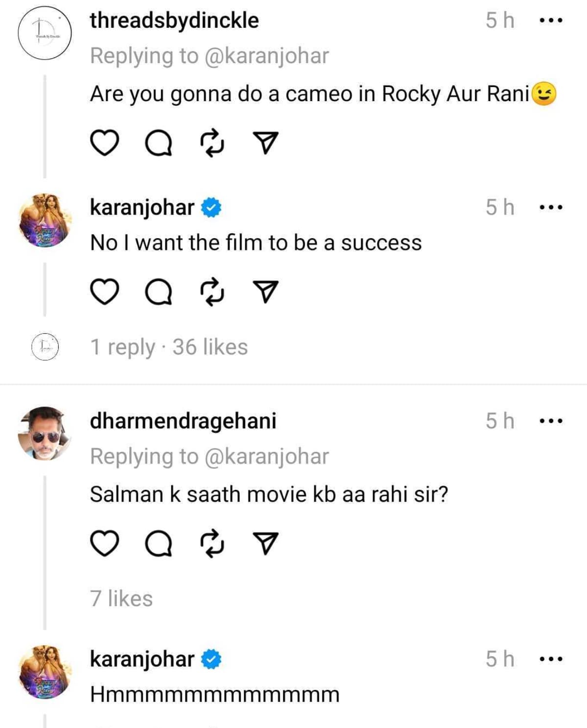The height and width of the screenshot is (728, 587).
Task: Share dharmendragehani's post with send icon
Action: tap(266, 543)
